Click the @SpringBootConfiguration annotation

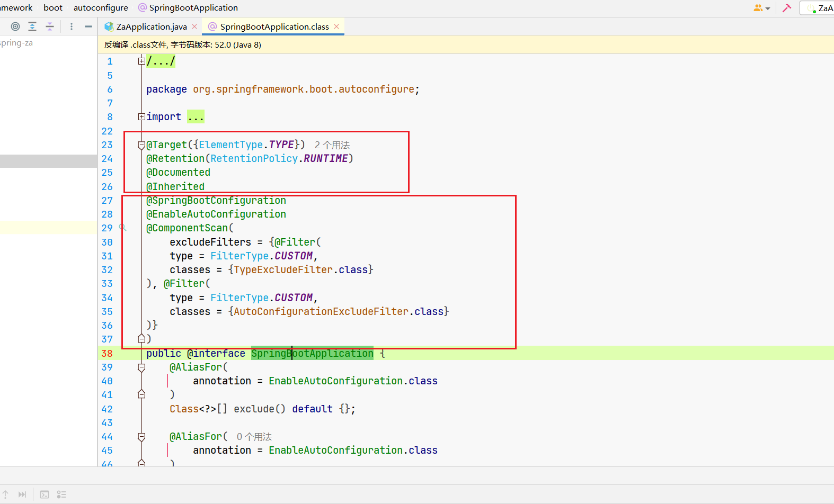click(x=216, y=200)
